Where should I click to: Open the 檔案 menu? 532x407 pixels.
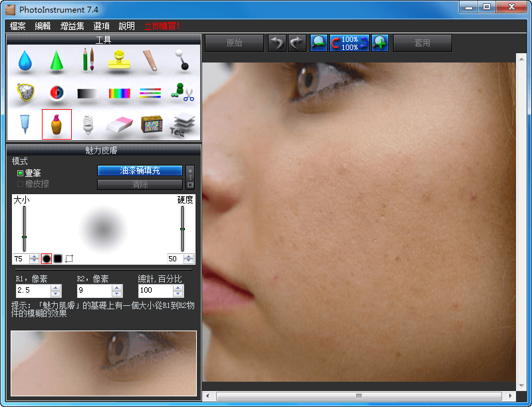point(18,26)
